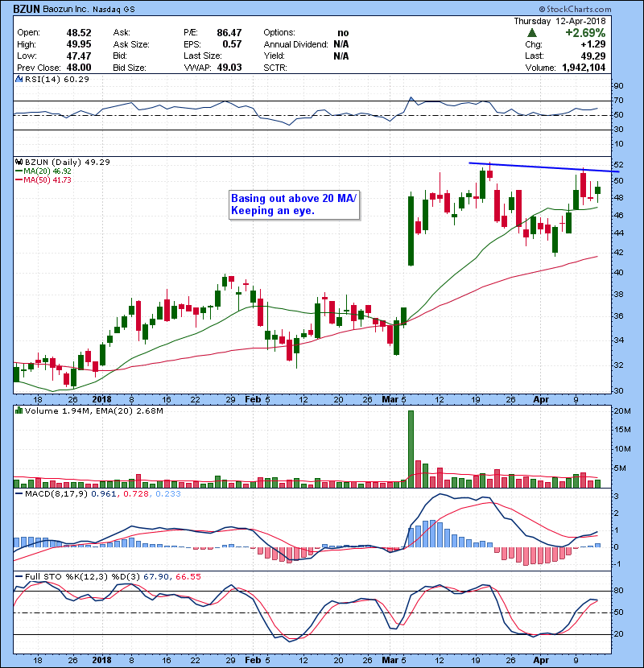Click the Prev Close value 48.00
This screenshot has height=668, width=644.
pyautogui.click(x=79, y=68)
